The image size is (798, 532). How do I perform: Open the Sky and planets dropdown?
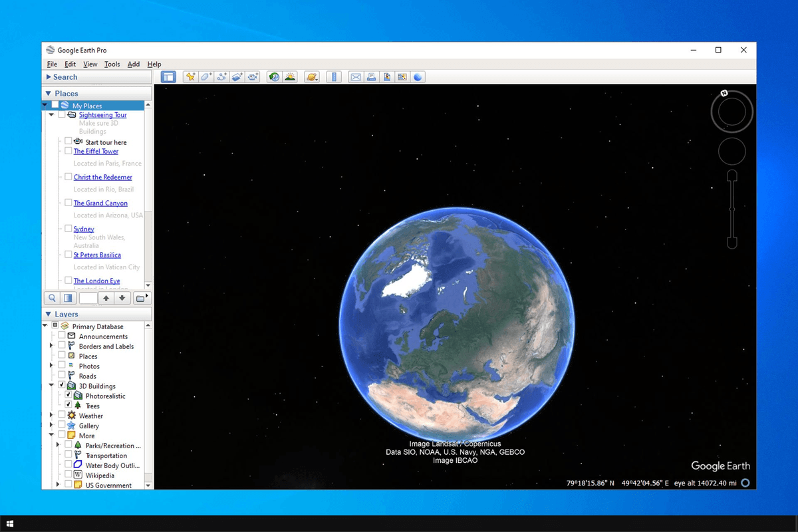pos(312,76)
